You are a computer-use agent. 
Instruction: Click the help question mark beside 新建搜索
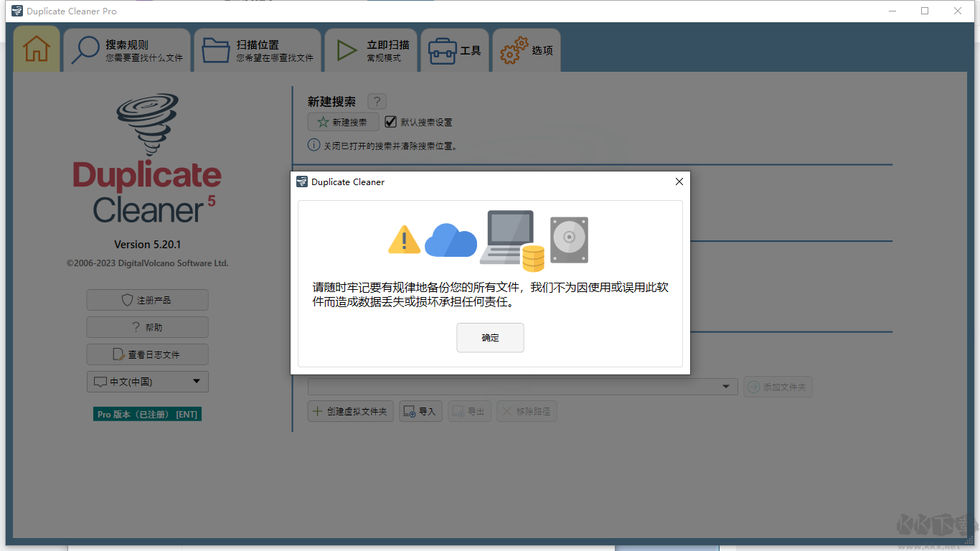click(x=377, y=102)
